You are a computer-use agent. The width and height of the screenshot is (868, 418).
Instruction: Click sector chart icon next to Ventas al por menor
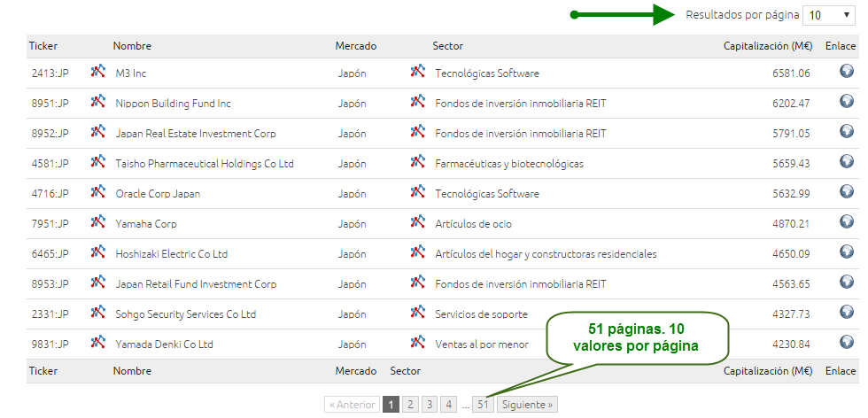click(x=418, y=342)
